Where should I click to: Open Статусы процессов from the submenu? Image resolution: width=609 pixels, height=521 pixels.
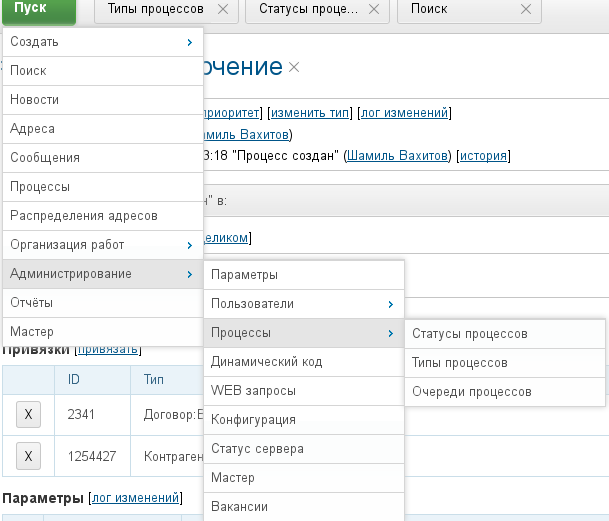505,334
